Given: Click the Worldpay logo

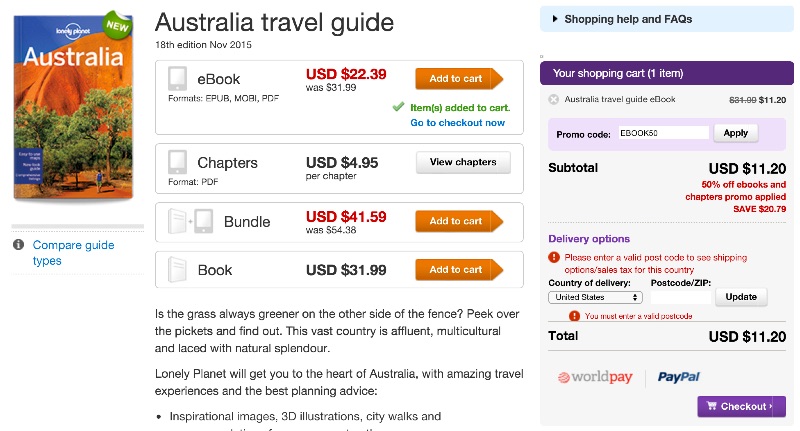Looking at the screenshot, I should (x=595, y=377).
